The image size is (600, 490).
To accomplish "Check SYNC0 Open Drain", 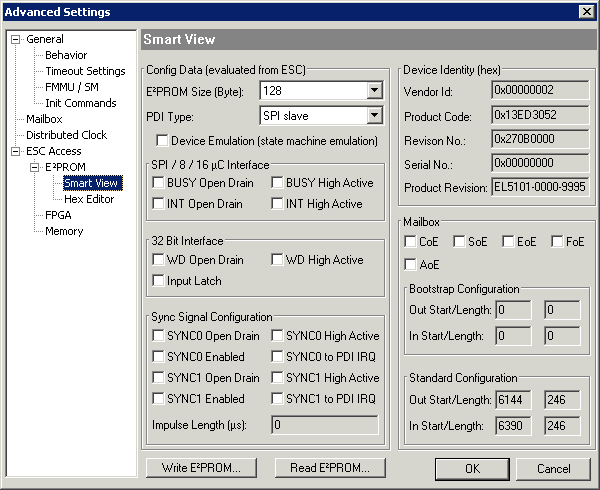I will click(x=158, y=336).
